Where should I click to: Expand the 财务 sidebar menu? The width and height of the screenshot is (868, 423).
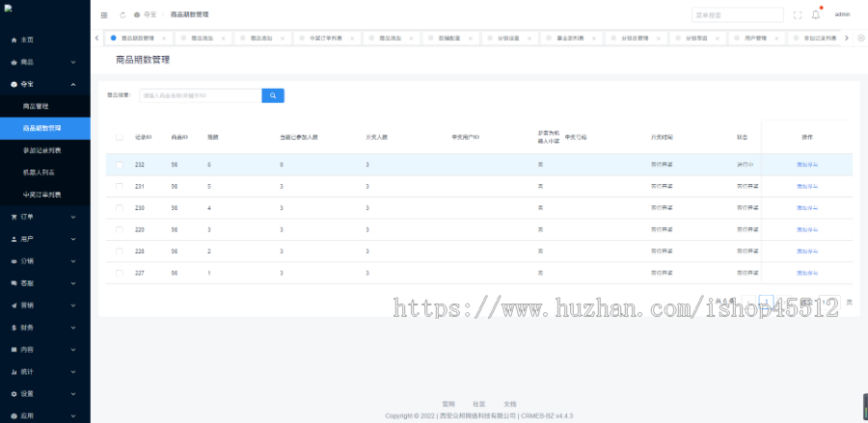click(x=45, y=328)
